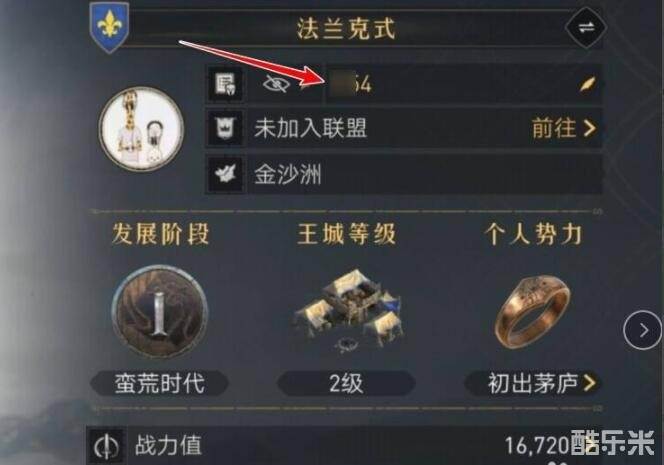The height and width of the screenshot is (465, 664).
Task: Toggle the eye visibility icon beside name
Action: (x=276, y=84)
